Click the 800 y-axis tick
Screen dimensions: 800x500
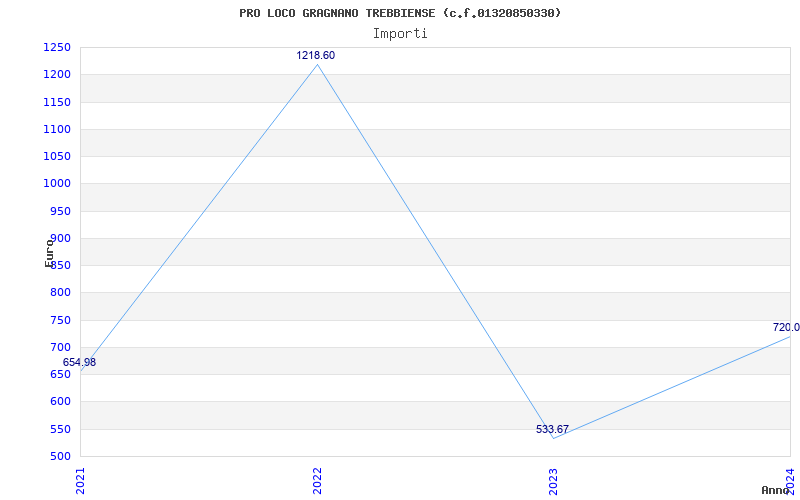pyautogui.click(x=60, y=293)
